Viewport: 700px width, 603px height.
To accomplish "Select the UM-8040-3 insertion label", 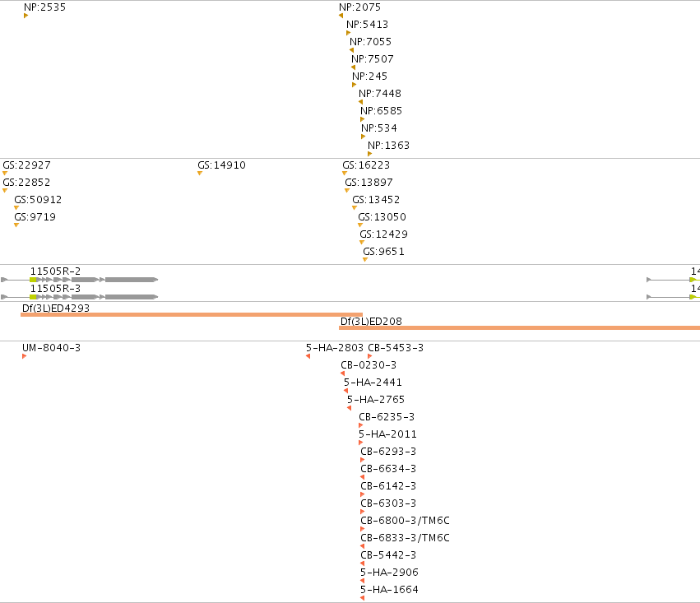I will [51, 348].
